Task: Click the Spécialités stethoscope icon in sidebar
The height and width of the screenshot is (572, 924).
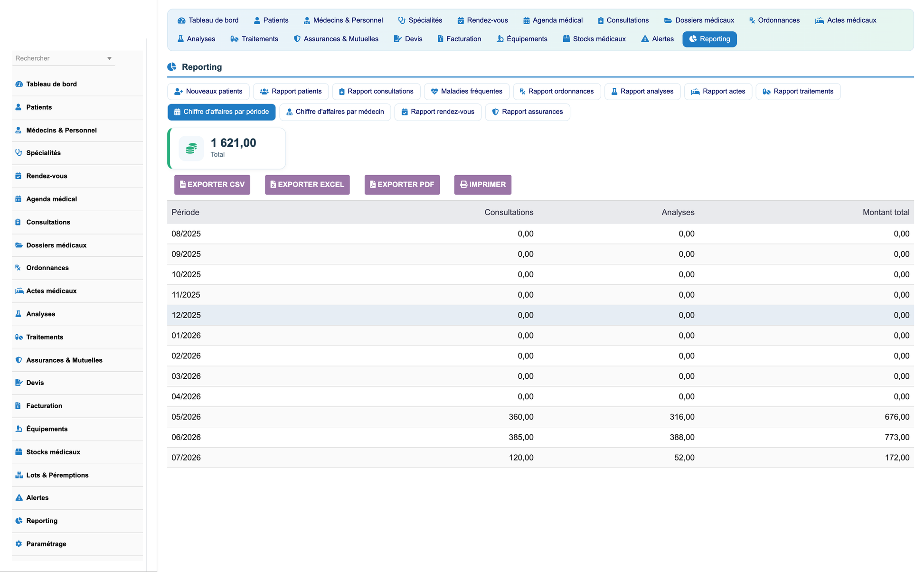Action: 19,153
